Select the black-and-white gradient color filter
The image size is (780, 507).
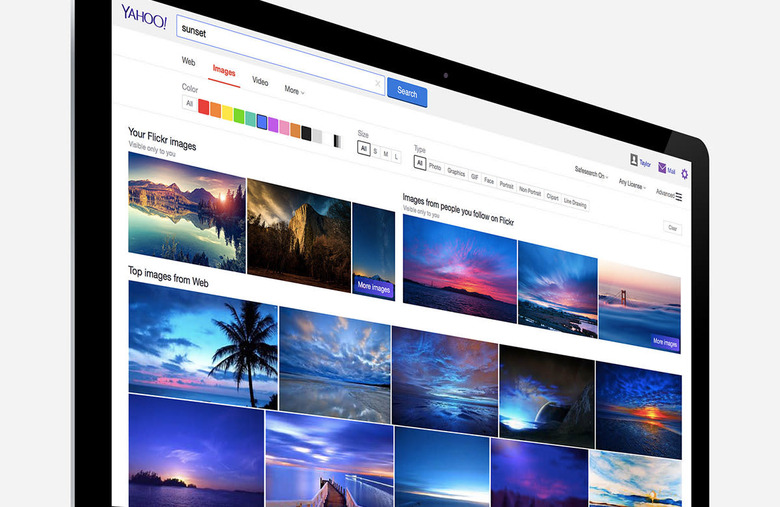(x=337, y=141)
